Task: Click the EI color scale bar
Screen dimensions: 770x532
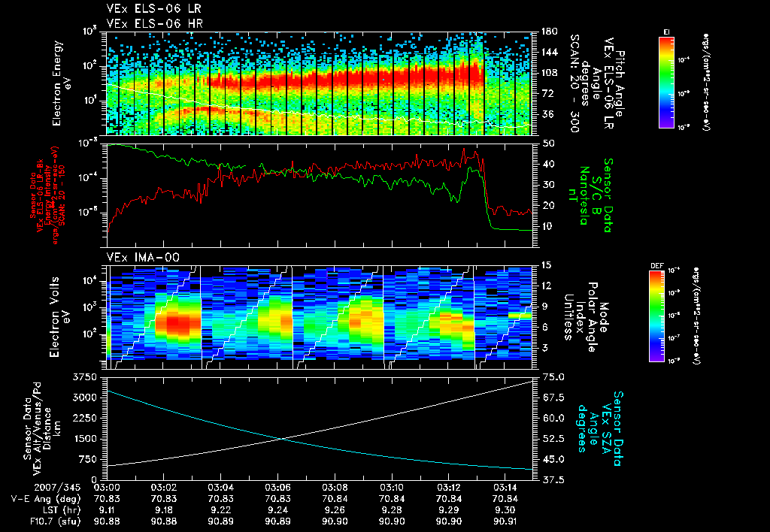Action: (x=666, y=83)
